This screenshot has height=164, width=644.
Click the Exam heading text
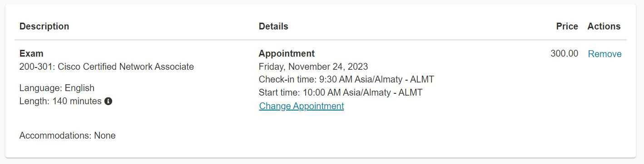pos(31,53)
